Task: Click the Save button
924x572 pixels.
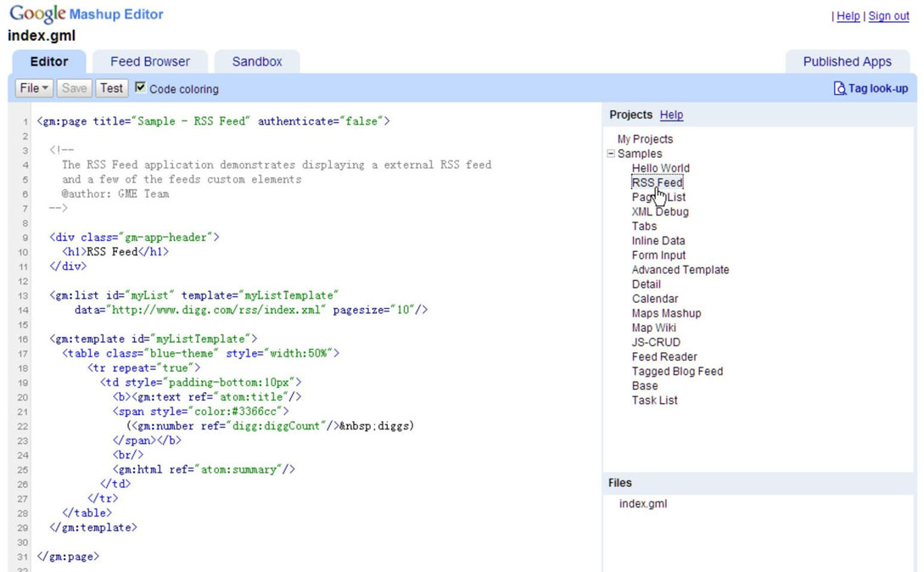Action: [x=75, y=88]
